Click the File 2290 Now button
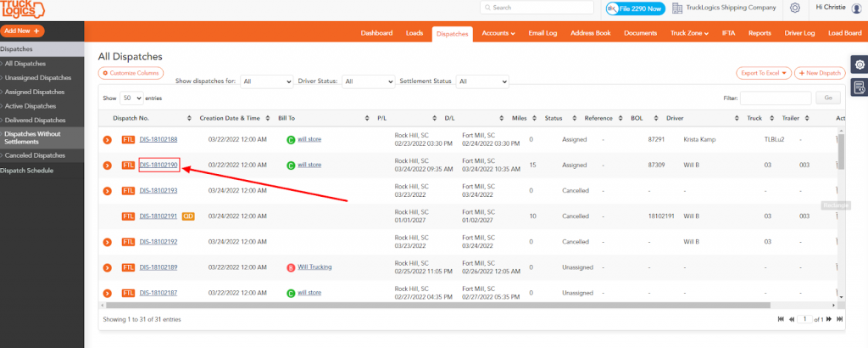This screenshot has height=348, width=868. [636, 8]
